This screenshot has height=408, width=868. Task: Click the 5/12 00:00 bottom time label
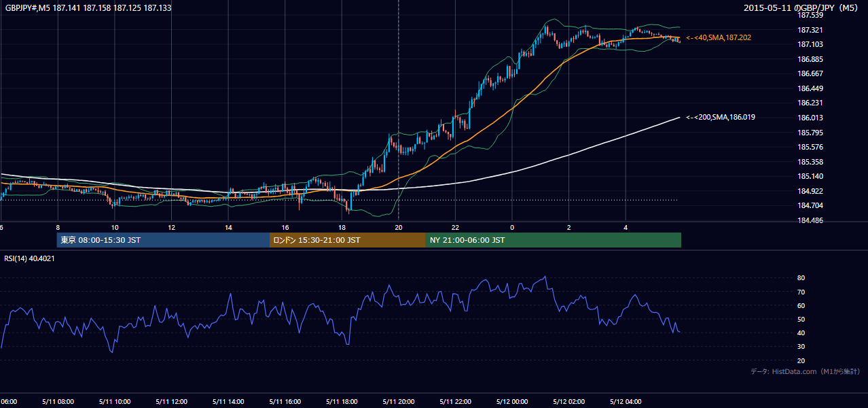click(512, 402)
